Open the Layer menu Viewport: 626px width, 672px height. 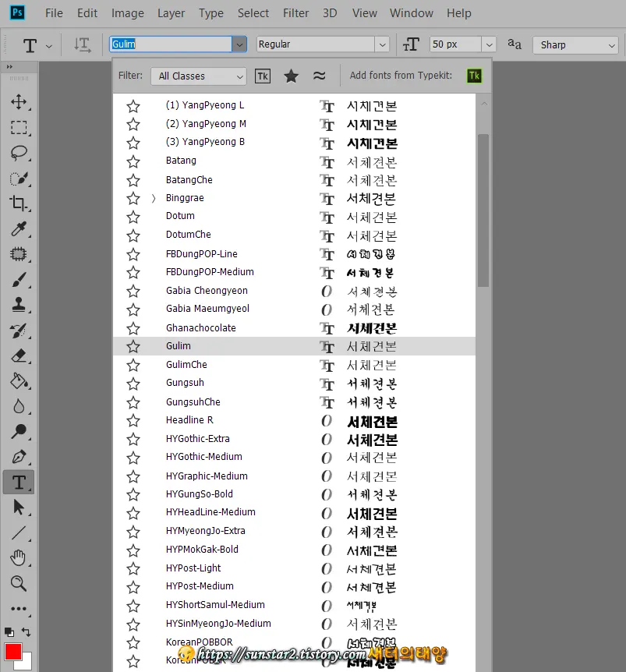pos(171,13)
